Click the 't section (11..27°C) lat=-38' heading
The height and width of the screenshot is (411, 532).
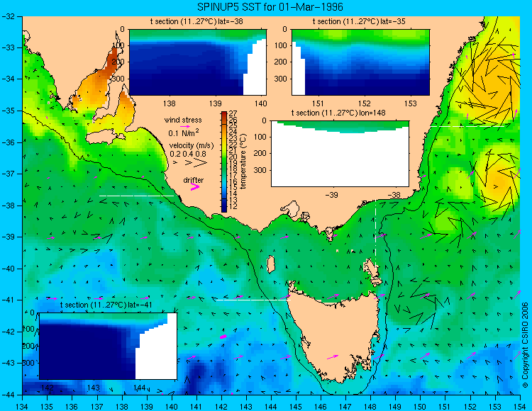coord(196,22)
